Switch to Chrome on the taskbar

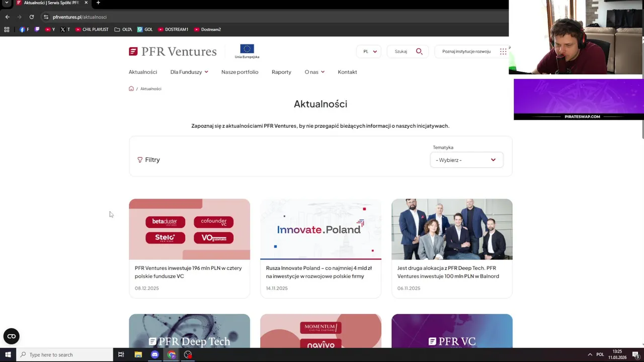[x=172, y=354]
